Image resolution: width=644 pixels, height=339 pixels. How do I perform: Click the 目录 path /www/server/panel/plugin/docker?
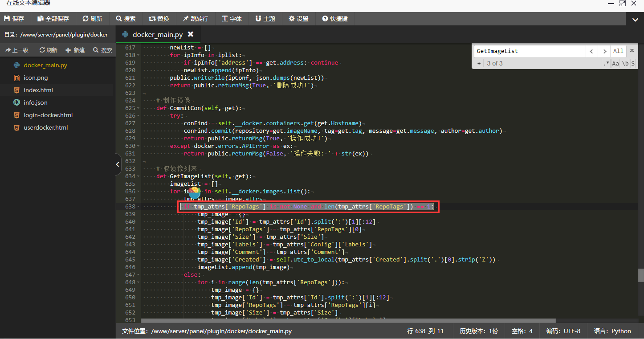click(56, 34)
